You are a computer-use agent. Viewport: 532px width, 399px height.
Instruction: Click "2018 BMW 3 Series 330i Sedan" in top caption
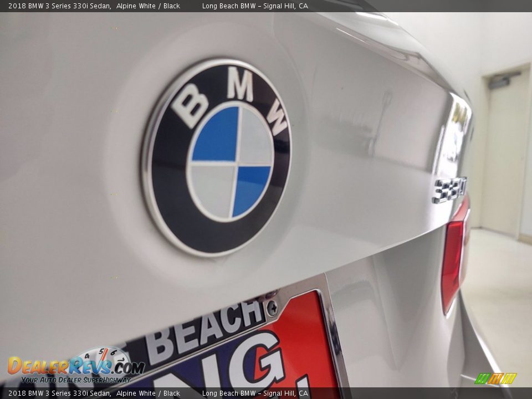point(59,6)
